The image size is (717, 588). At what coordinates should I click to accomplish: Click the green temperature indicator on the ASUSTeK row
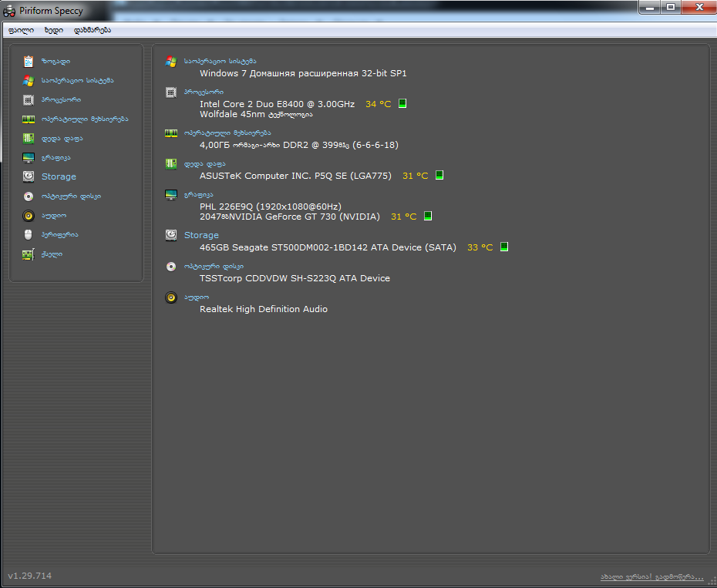[439, 175]
